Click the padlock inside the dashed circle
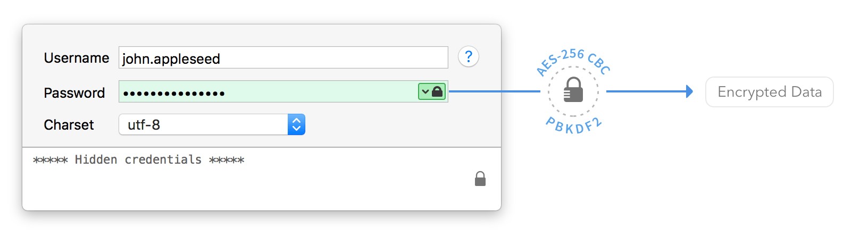This screenshot has height=237, width=868. [573, 90]
